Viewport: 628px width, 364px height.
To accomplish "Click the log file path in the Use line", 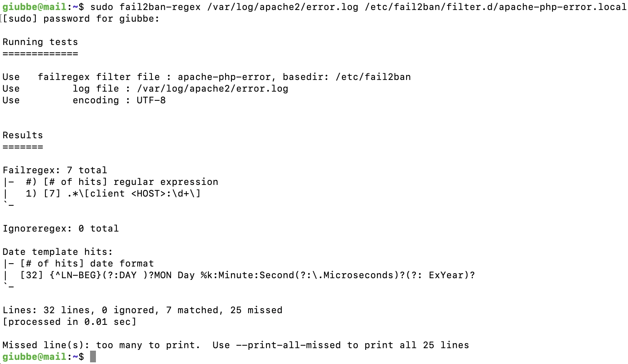I will pos(212,89).
